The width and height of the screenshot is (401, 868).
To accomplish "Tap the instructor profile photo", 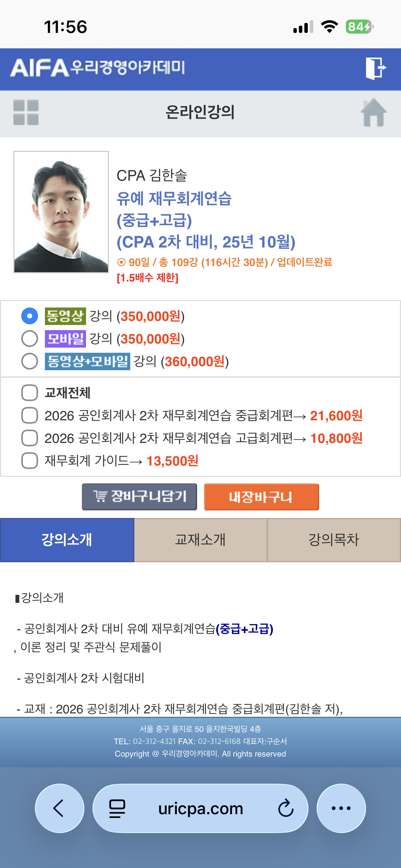I will pos(61,212).
